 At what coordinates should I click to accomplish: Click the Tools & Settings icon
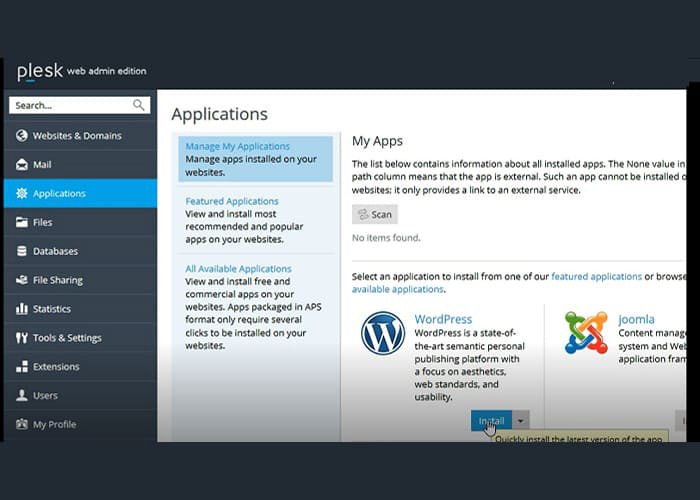[x=21, y=338]
